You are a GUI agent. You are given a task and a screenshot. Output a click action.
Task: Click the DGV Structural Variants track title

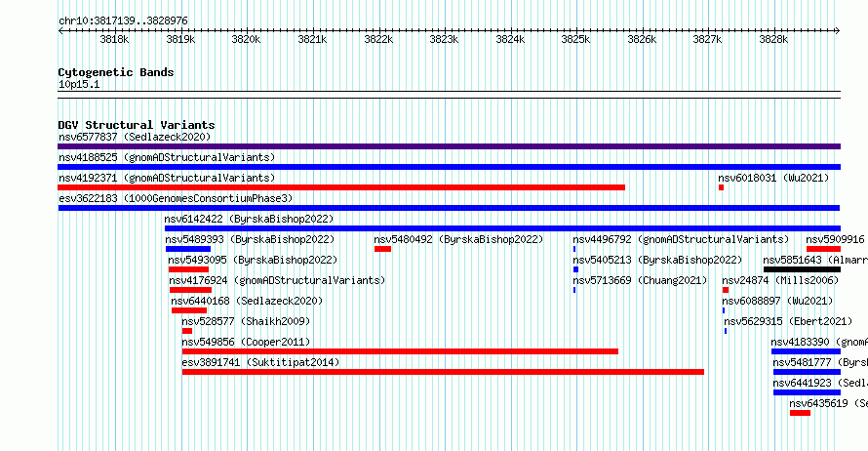[137, 125]
